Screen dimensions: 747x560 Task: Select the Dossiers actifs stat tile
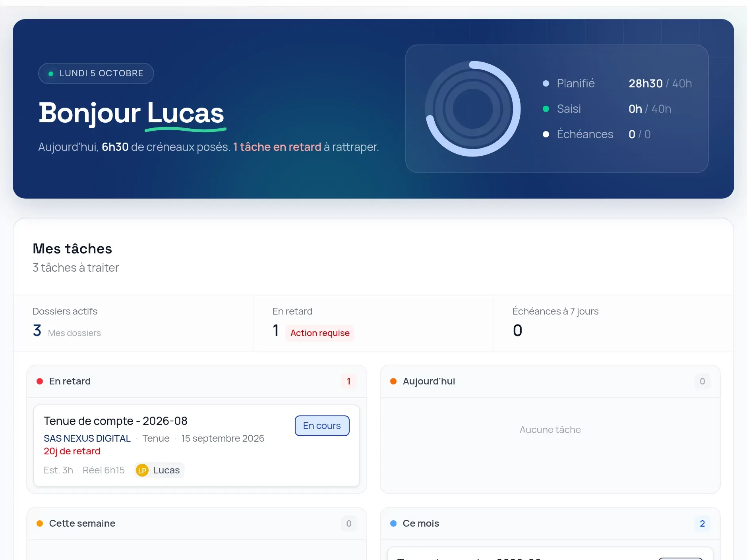tap(134, 323)
